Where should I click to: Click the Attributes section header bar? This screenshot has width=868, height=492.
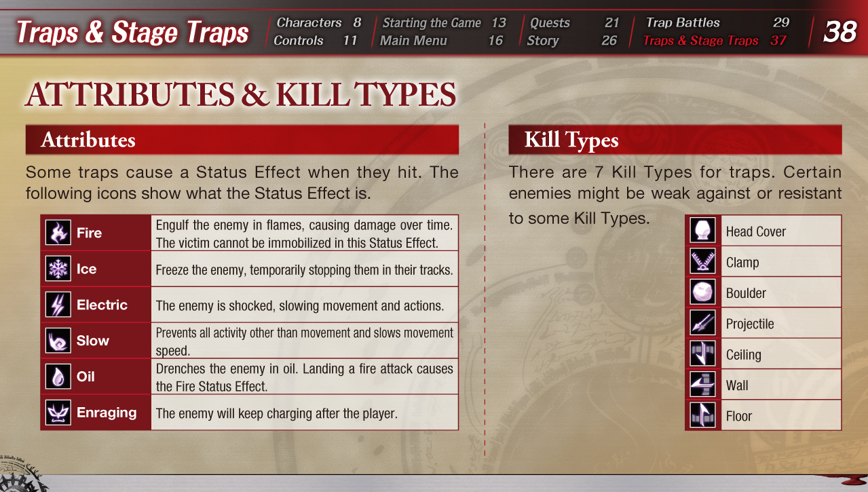click(242, 140)
